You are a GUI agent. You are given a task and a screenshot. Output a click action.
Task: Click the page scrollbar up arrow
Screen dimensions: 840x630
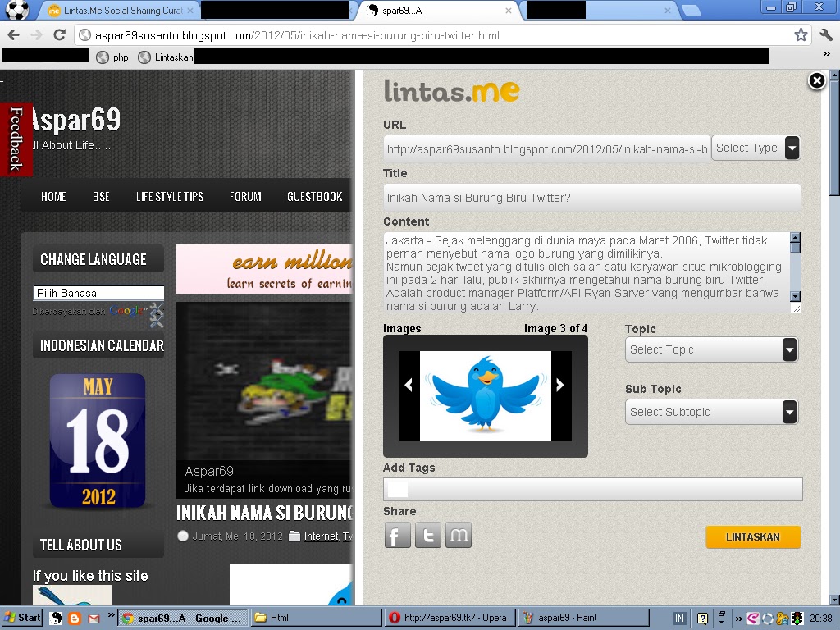[834, 75]
